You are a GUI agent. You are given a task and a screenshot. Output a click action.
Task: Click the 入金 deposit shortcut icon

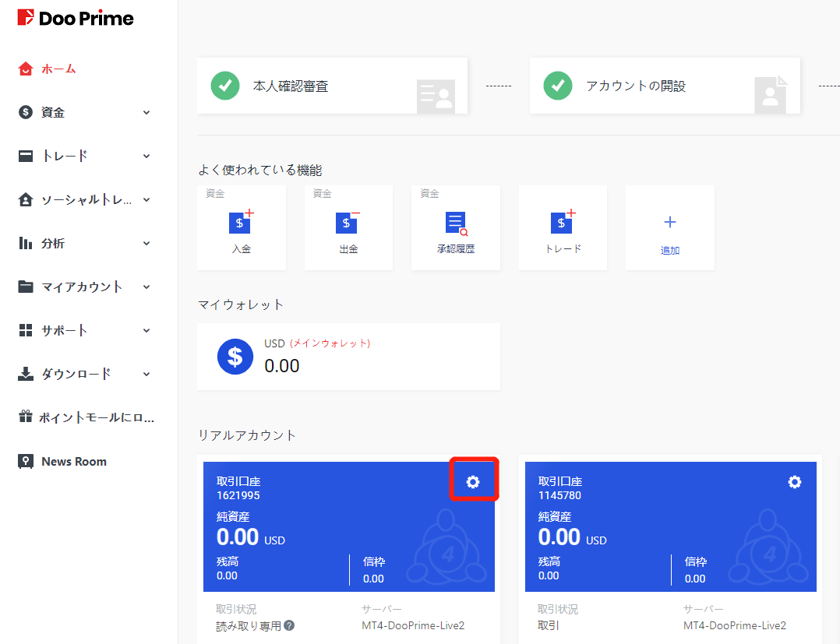(241, 222)
